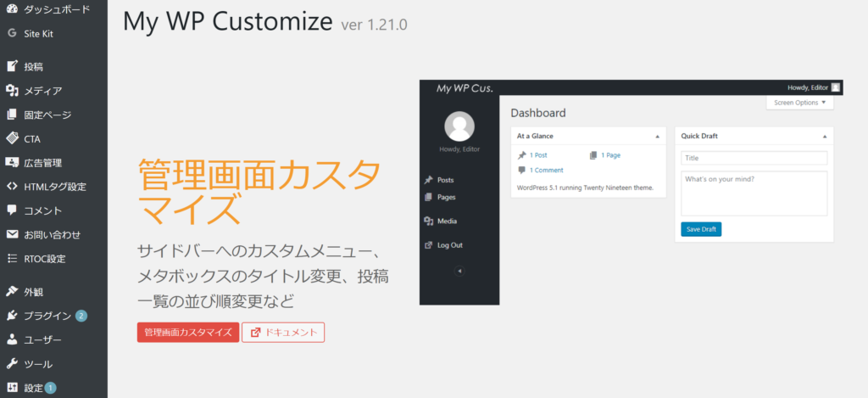Click the wrench icon beside ツール
This screenshot has height=398, width=868.
point(12,364)
